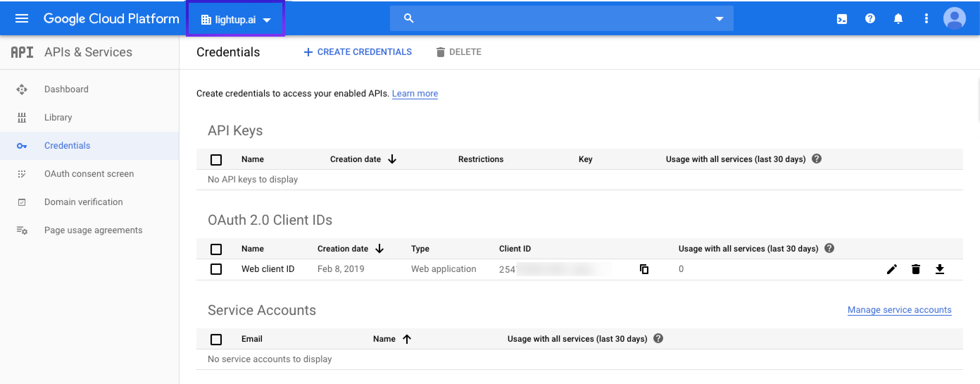Click Create Credentials button
The width and height of the screenshot is (980, 384).
358,52
